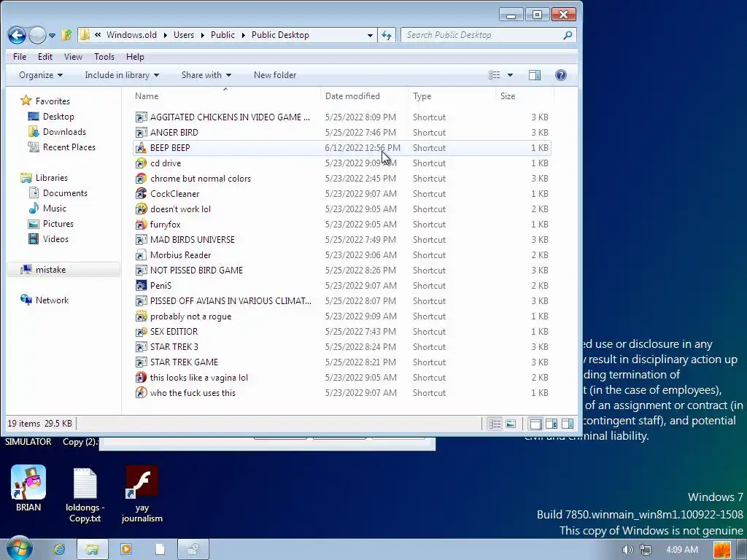
Task: Select the Morbius Reader shortcut icon
Action: pos(141,254)
